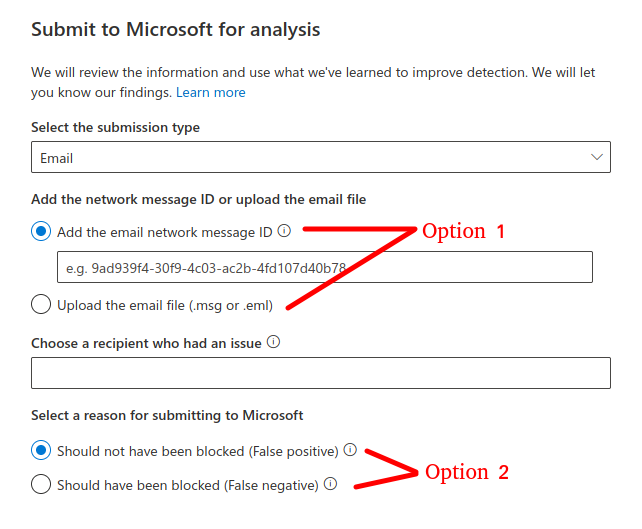642x529 pixels.
Task: Select Upload the email file radio button
Action: point(41,304)
